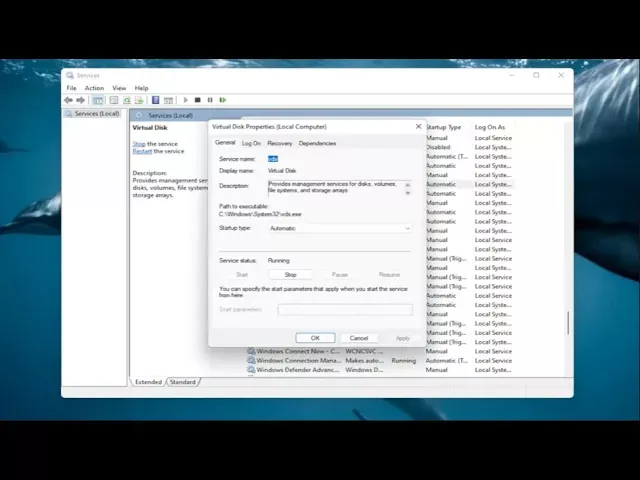Click OK in the properties dialog

[315, 338]
